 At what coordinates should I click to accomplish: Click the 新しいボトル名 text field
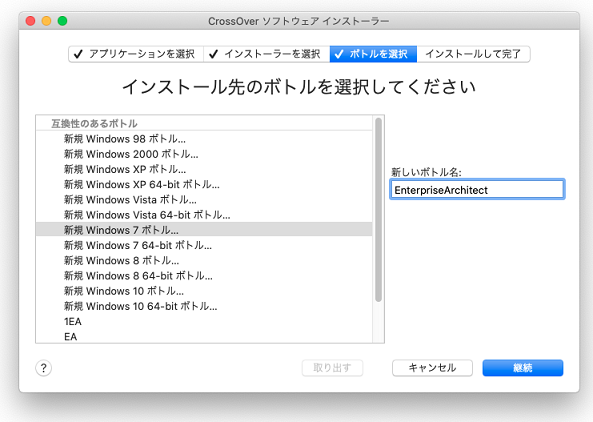477,189
